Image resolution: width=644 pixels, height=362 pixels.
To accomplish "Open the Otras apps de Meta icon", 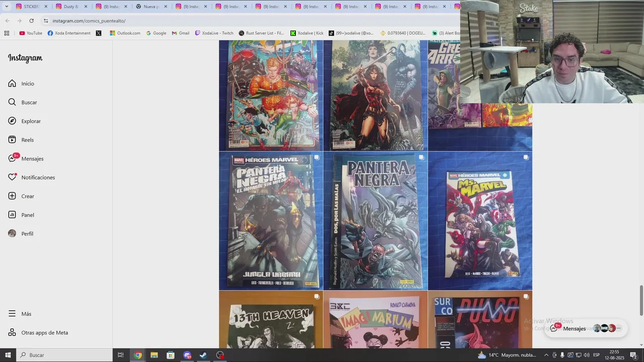I will pos(12,332).
